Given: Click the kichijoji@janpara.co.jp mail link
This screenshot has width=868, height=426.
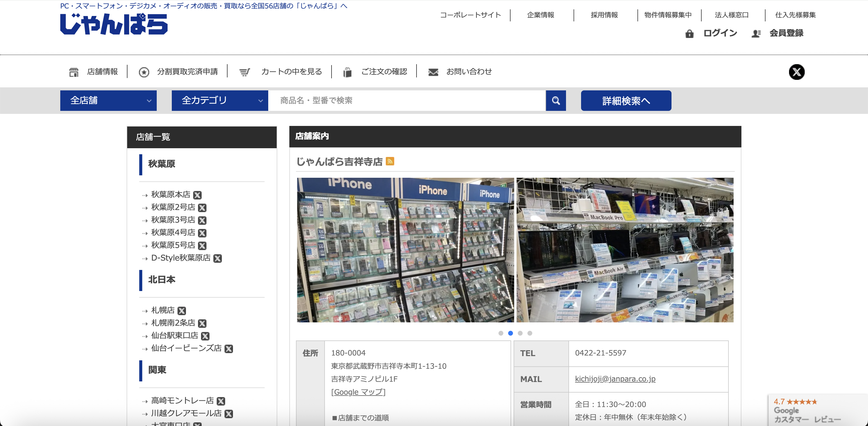Looking at the screenshot, I should (x=615, y=379).
